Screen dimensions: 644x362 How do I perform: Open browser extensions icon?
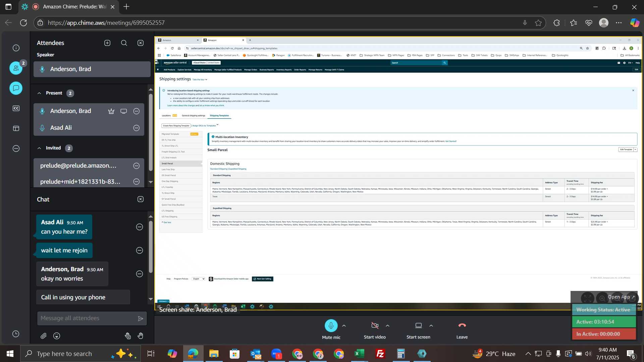point(557,23)
